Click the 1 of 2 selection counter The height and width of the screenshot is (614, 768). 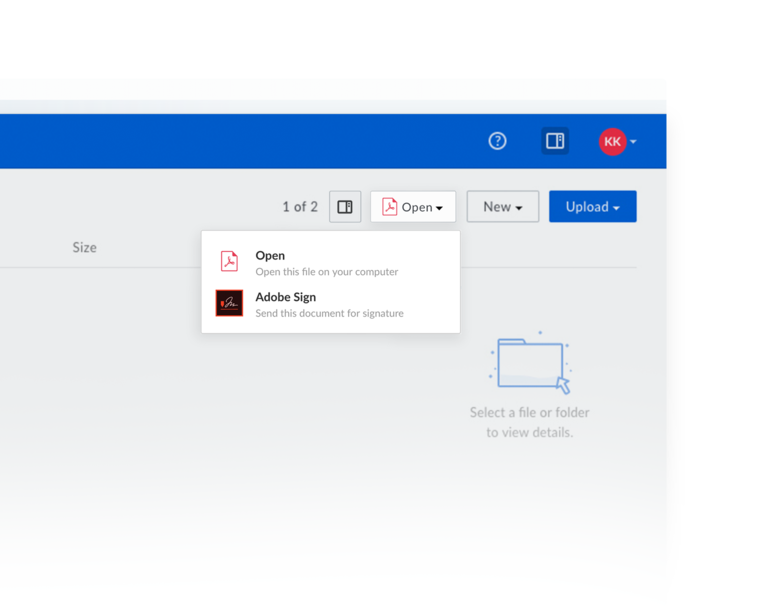tap(299, 207)
